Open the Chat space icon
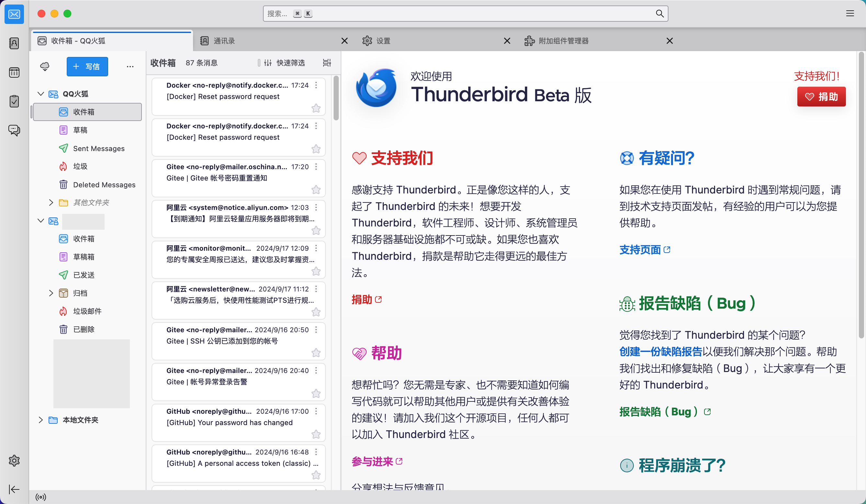Viewport: 866px width, 504px height. 14,130
